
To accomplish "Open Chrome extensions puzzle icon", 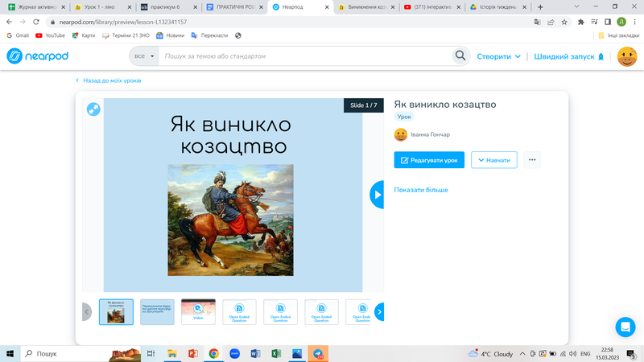I will 580,23.
